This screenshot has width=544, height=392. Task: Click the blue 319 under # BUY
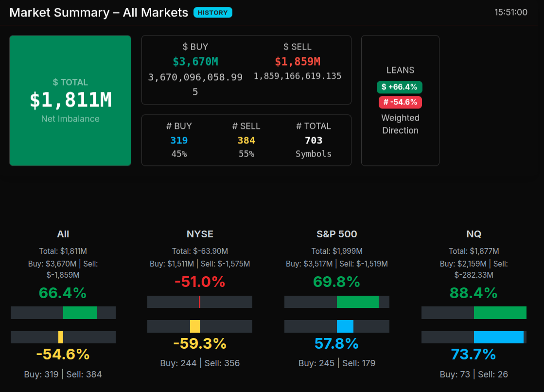tap(179, 141)
